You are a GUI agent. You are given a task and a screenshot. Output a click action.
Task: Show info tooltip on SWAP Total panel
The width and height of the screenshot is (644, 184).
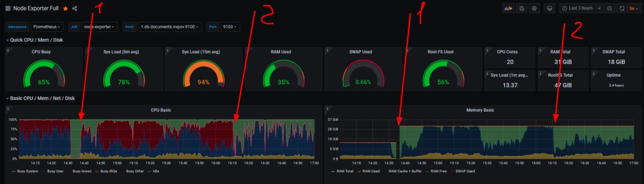click(593, 50)
